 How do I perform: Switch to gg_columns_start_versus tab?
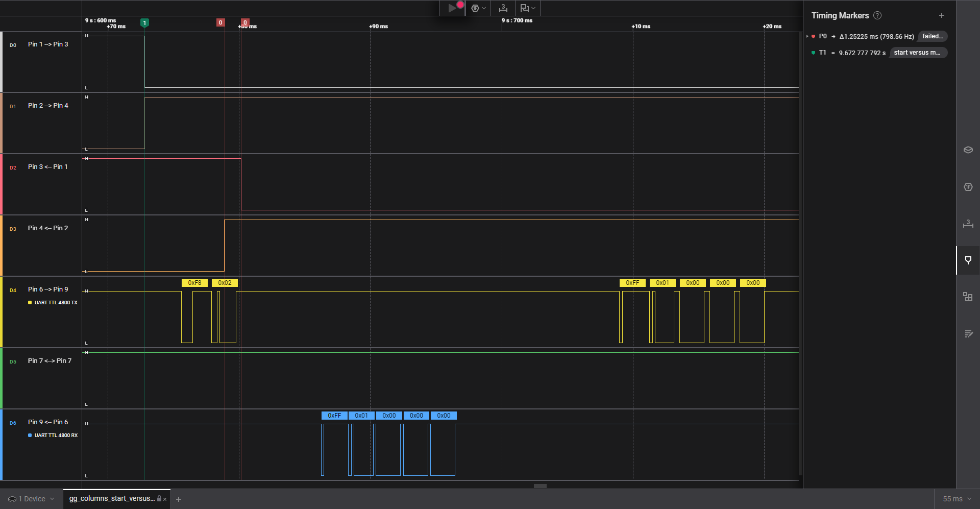point(112,499)
